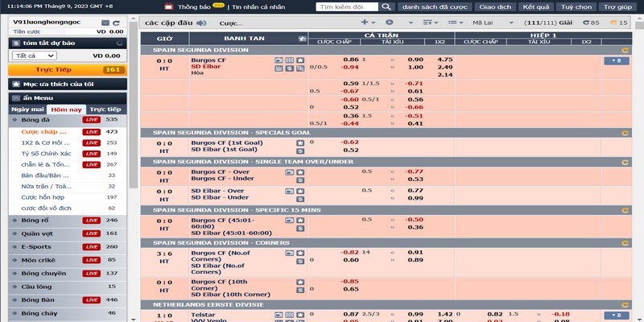Viewport: 644px width, 322px height.
Task: Toggle sound icon next to các cặp đấu
Action: point(201,23)
